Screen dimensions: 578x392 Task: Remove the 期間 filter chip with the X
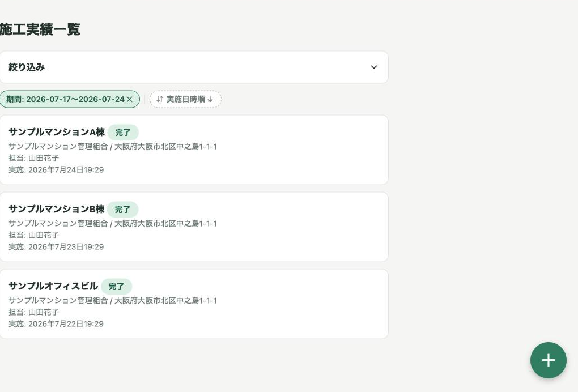129,99
